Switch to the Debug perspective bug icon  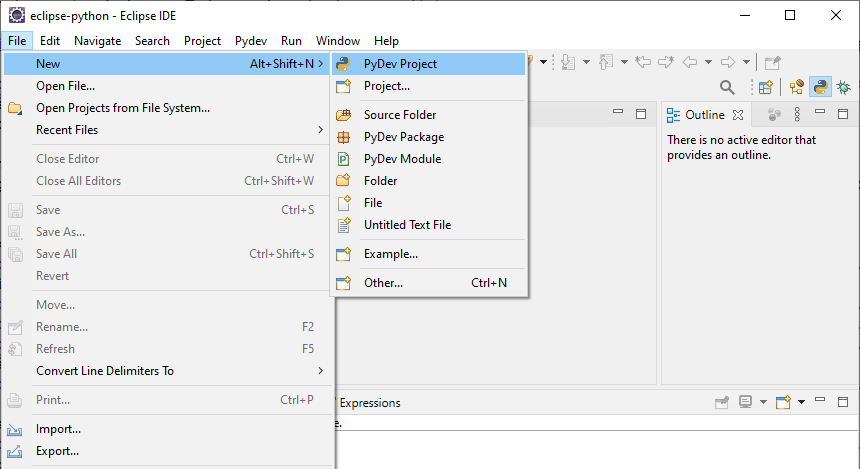844,87
